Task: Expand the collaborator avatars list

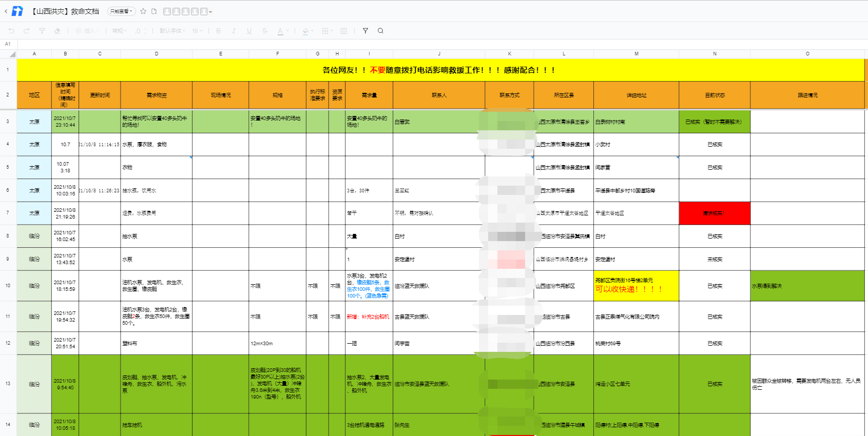Action: pos(210,12)
